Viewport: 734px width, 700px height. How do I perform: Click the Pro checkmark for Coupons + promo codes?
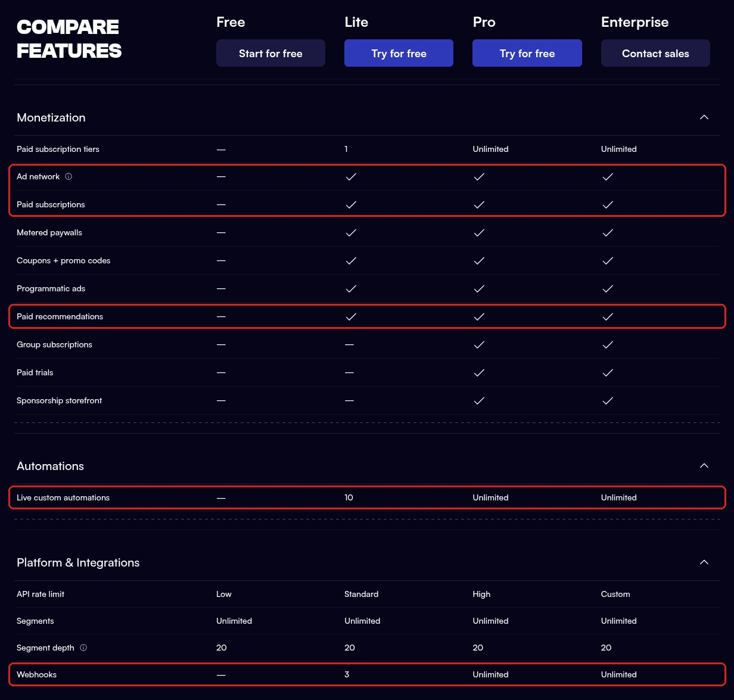[479, 261]
